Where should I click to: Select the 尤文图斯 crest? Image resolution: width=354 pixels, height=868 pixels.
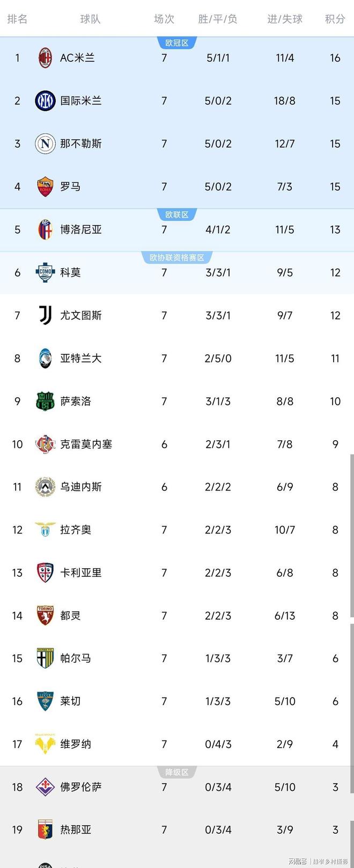pyautogui.click(x=45, y=315)
